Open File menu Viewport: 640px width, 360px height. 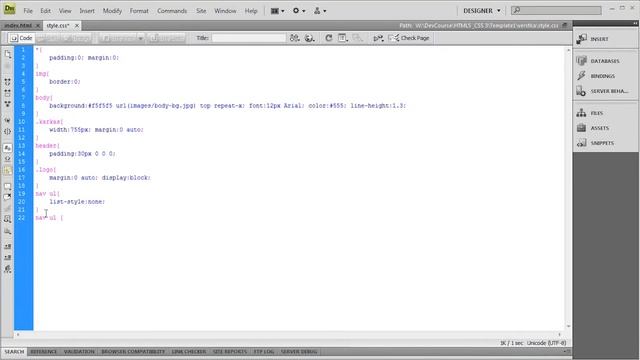(x=28, y=11)
